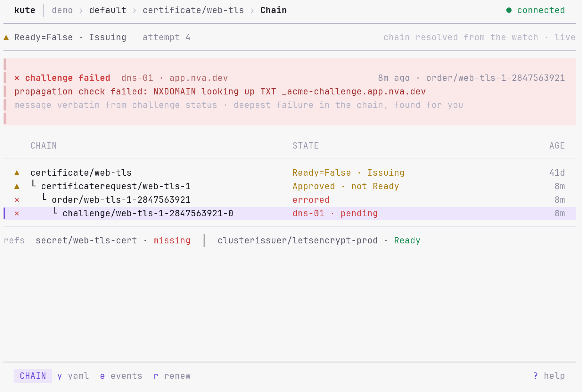
Task: Click the AGE column header
Action: point(557,146)
